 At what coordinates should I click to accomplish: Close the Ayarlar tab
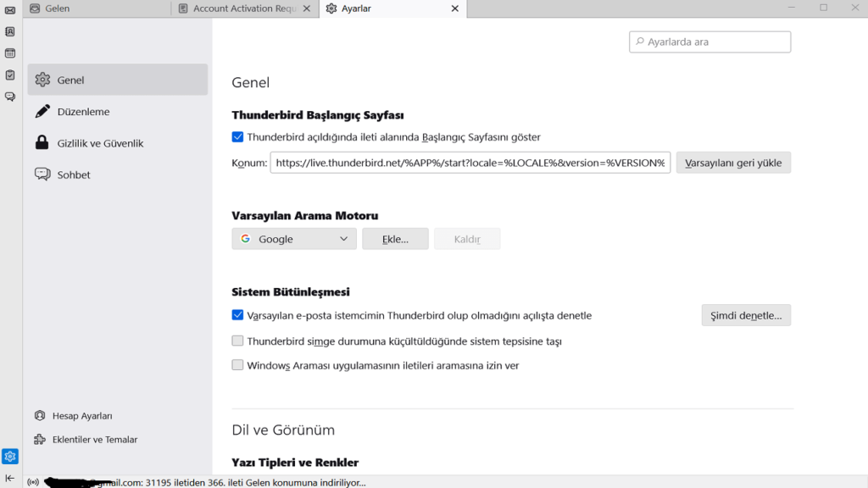point(455,8)
